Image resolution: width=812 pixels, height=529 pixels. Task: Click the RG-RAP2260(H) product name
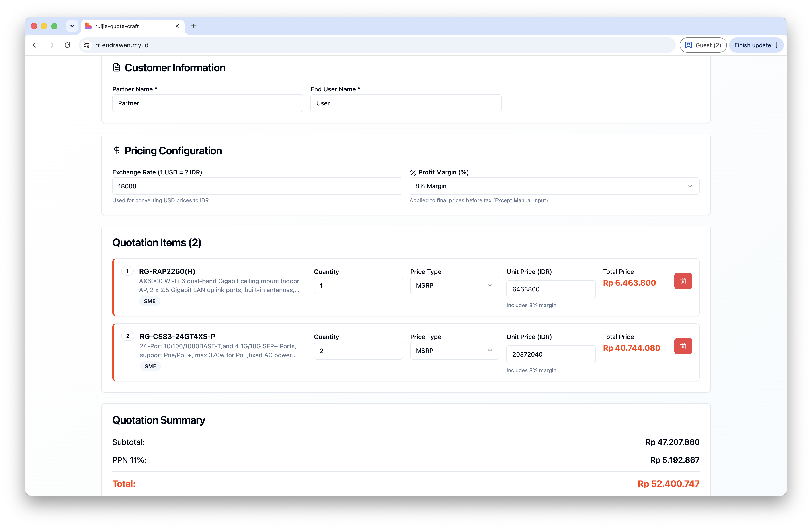(x=167, y=271)
